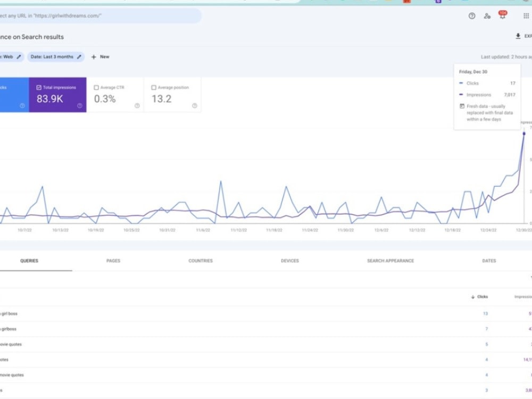Select the Average CTR 0.3% card
The width and height of the screenshot is (532, 399).
click(x=115, y=95)
